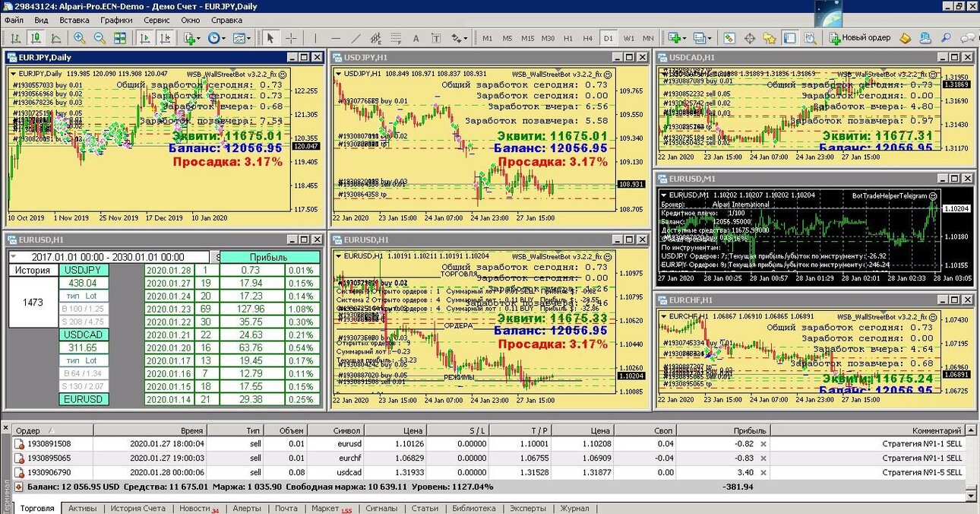Open Navigator folder-star icon
Image resolution: width=980 pixels, height=514 pixels.
[x=770, y=38]
